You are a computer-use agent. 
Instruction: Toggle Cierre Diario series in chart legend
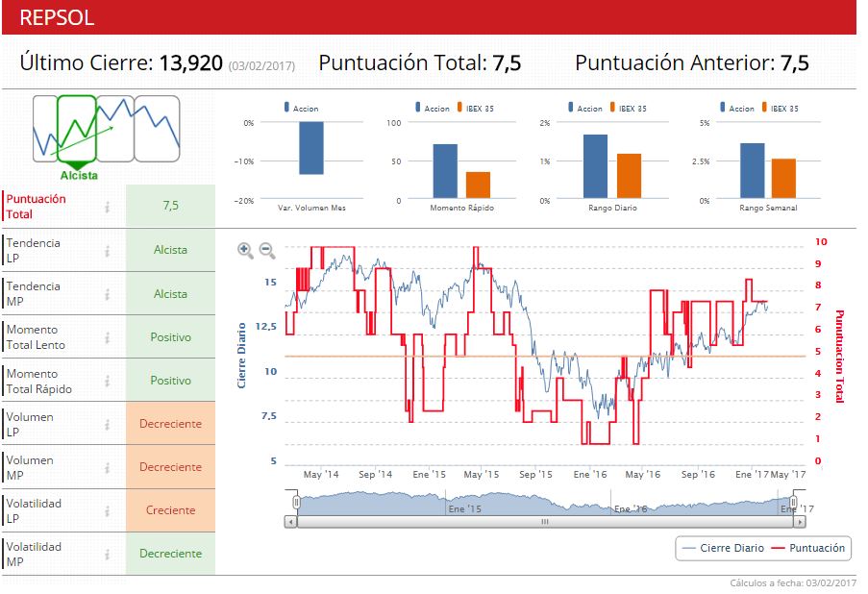pyautogui.click(x=724, y=548)
